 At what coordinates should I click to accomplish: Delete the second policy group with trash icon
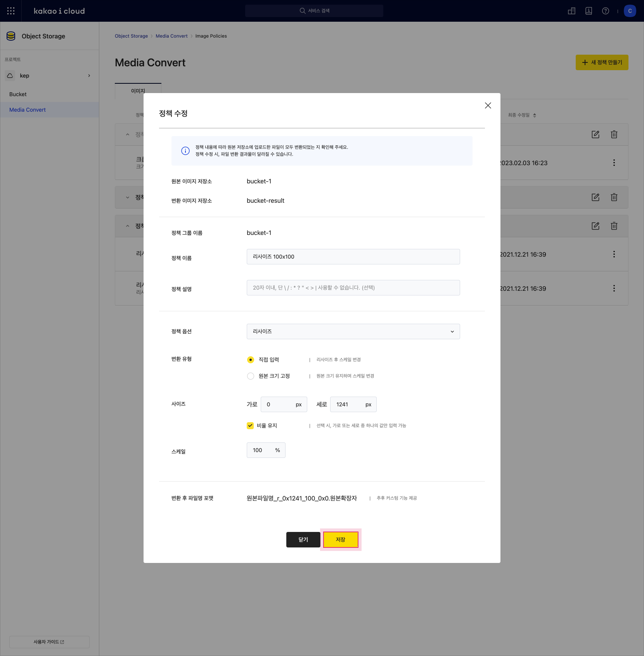coord(614,197)
